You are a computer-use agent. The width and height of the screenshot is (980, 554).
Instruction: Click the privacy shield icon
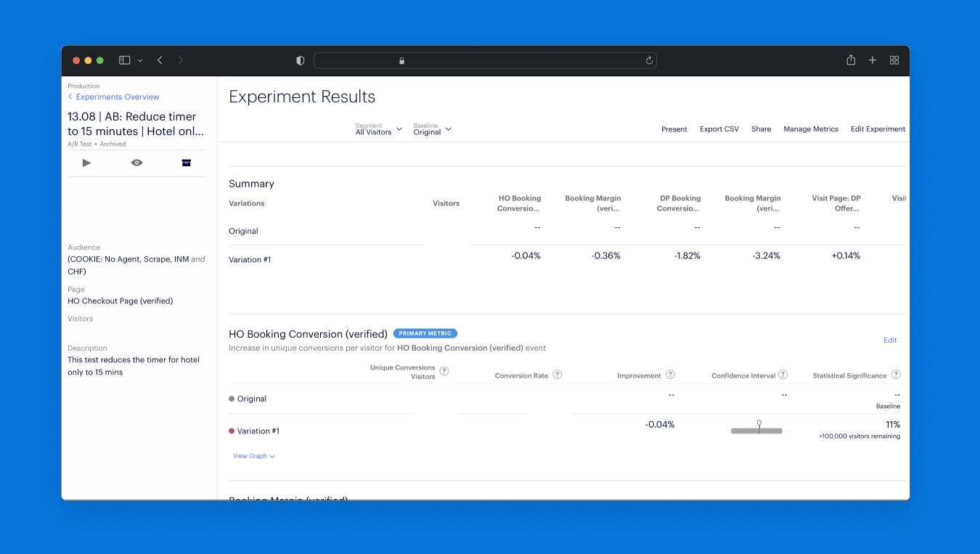(x=301, y=61)
